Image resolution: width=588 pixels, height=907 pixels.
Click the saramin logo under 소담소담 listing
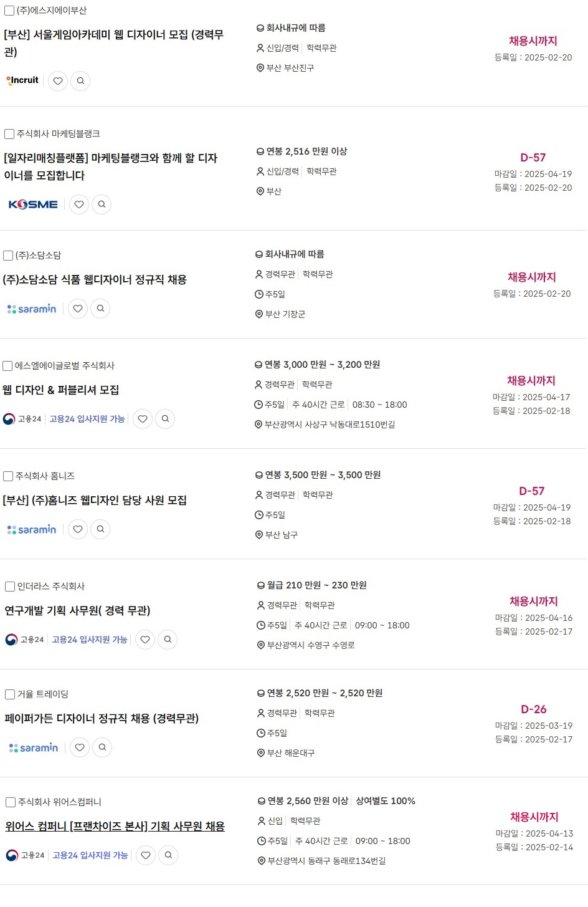[32, 309]
